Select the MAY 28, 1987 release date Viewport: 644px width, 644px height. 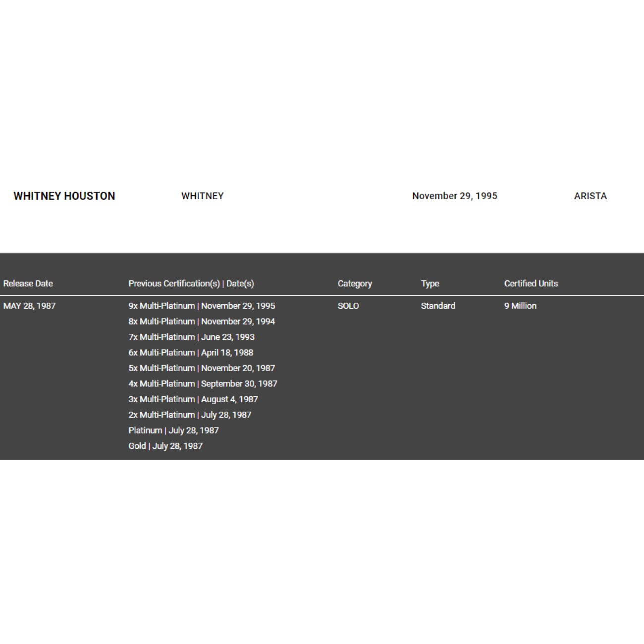(x=29, y=306)
